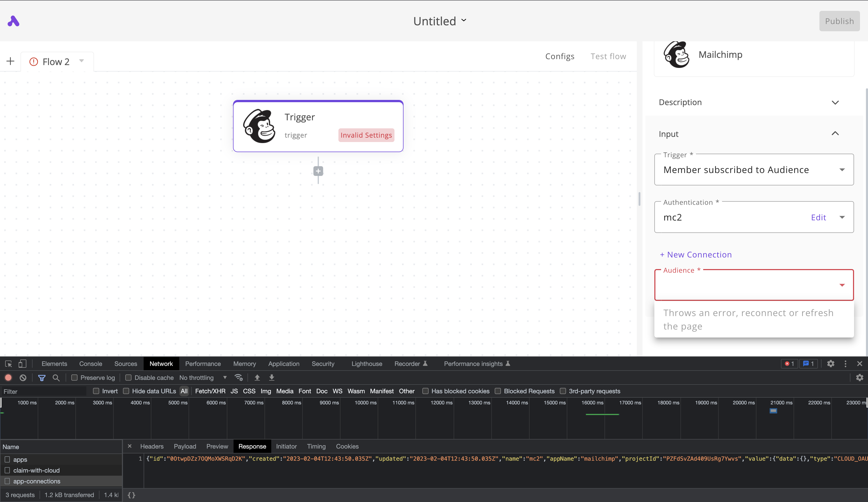This screenshot has width=868, height=502.
Task: Expand the Description section
Action: point(836,102)
